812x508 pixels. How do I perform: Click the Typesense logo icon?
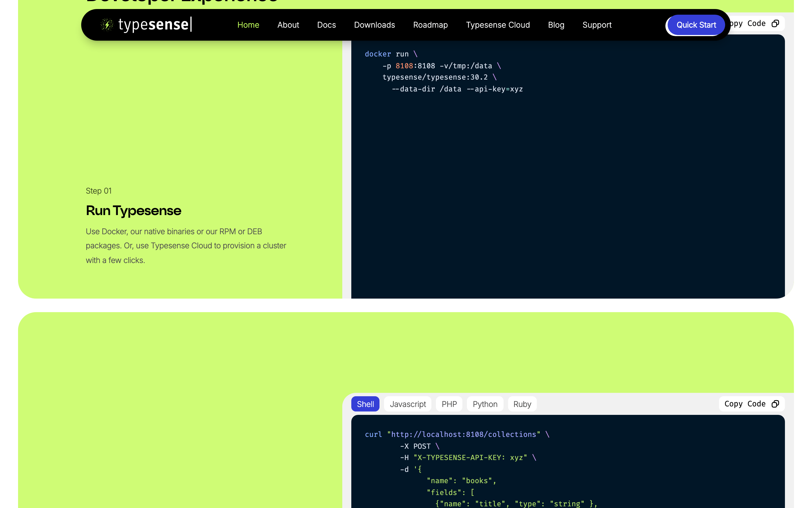107,25
